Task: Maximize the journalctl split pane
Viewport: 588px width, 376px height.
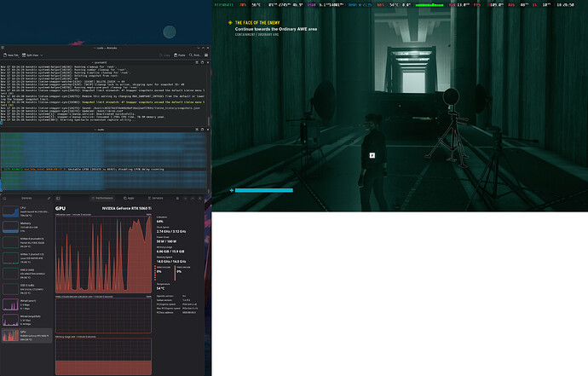Action: click(x=202, y=62)
